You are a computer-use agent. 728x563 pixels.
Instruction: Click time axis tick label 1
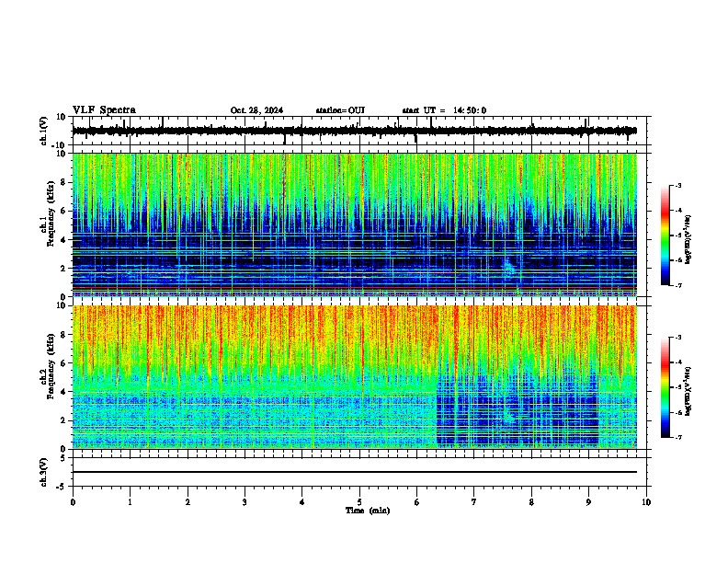pos(130,502)
